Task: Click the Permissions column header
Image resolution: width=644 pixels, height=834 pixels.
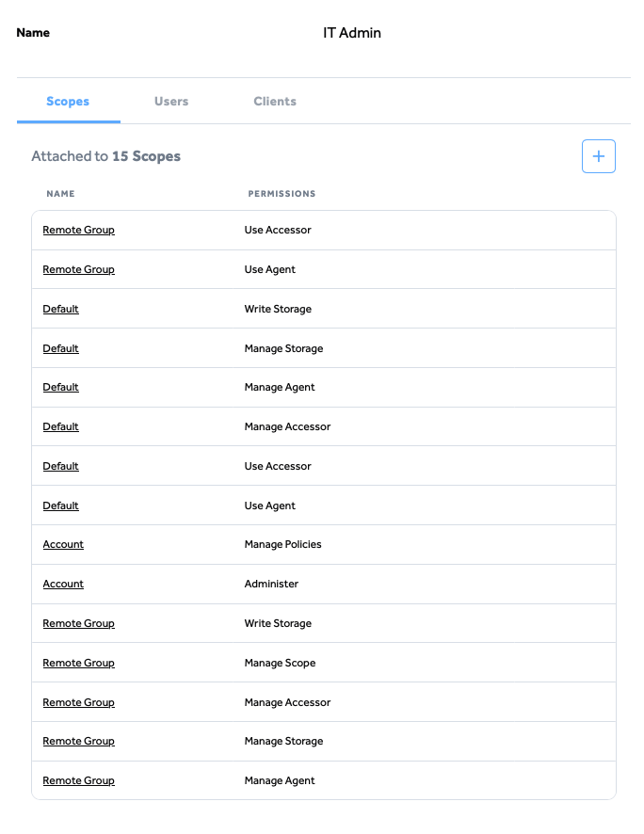Action: pyautogui.click(x=282, y=194)
